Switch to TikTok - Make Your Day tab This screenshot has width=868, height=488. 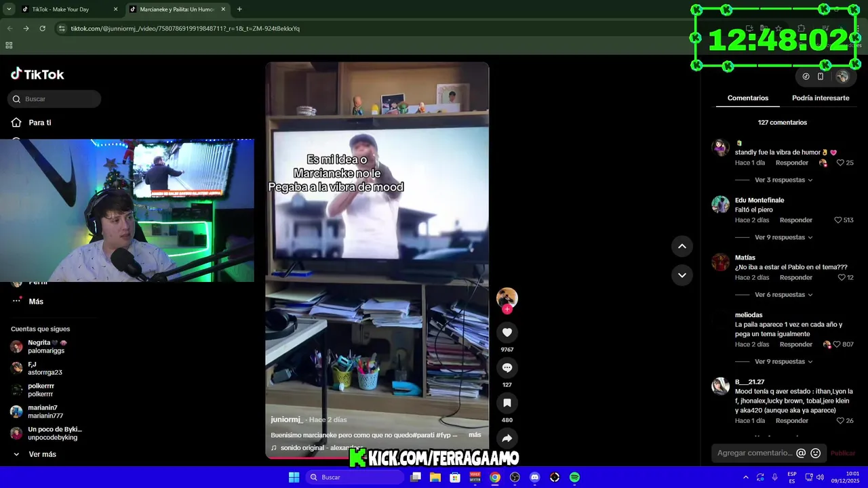click(x=69, y=9)
